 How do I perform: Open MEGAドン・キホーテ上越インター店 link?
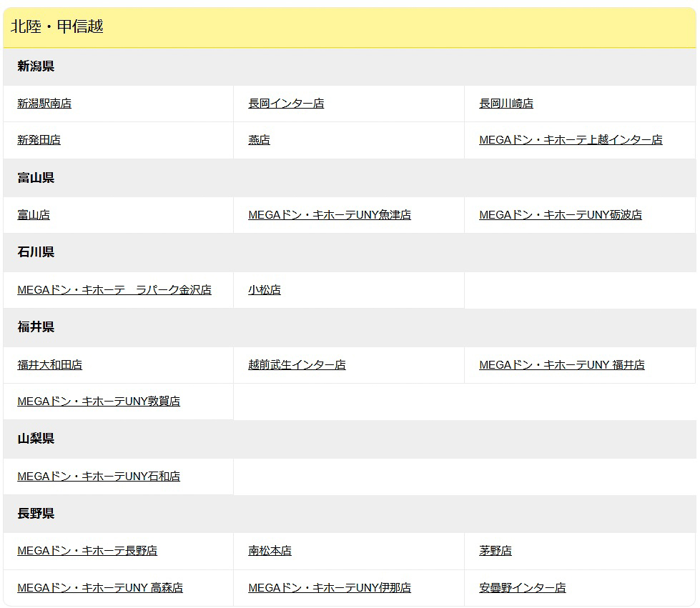coord(571,140)
